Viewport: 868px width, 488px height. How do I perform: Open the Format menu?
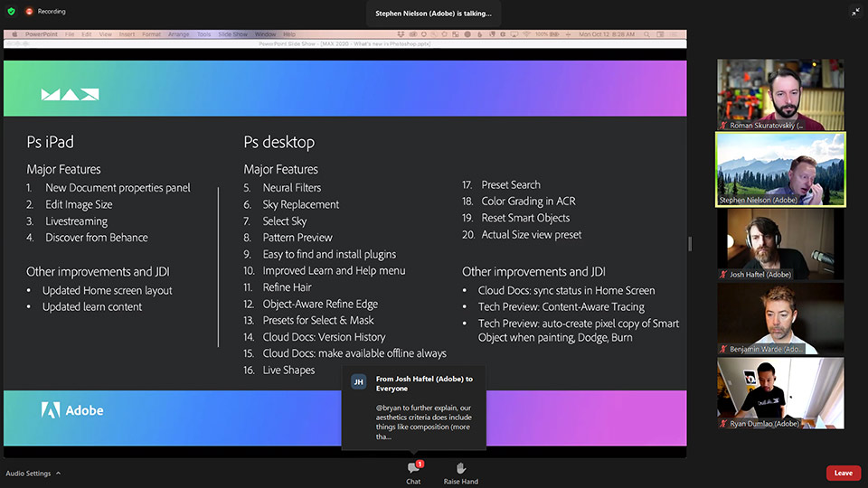(151, 34)
